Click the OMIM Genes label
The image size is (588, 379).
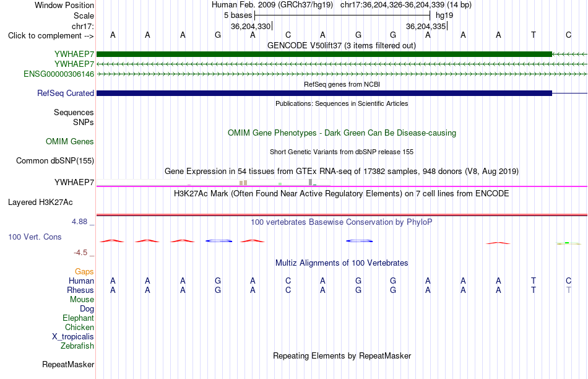coord(70,141)
